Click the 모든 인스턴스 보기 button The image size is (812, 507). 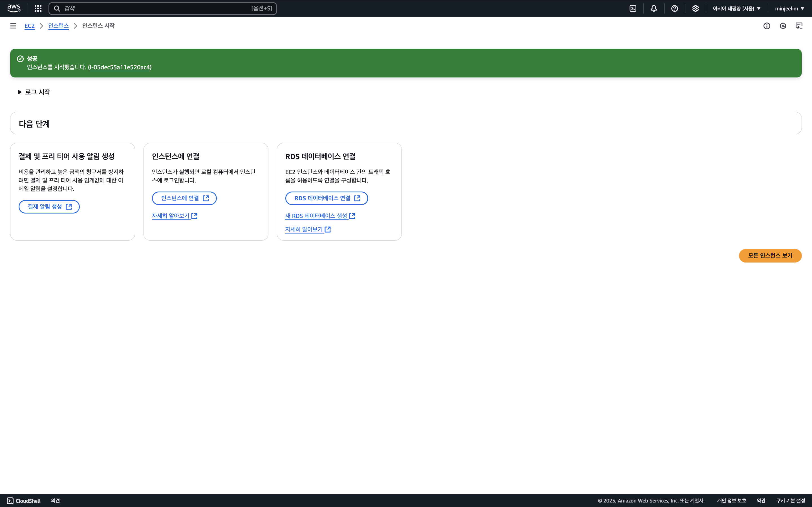(770, 255)
